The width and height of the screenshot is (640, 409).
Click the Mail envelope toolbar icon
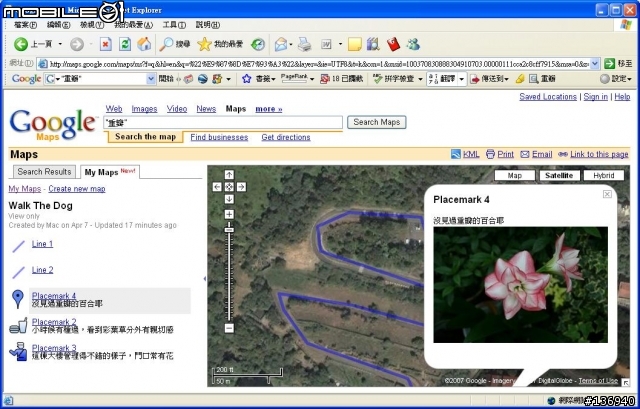click(x=281, y=44)
